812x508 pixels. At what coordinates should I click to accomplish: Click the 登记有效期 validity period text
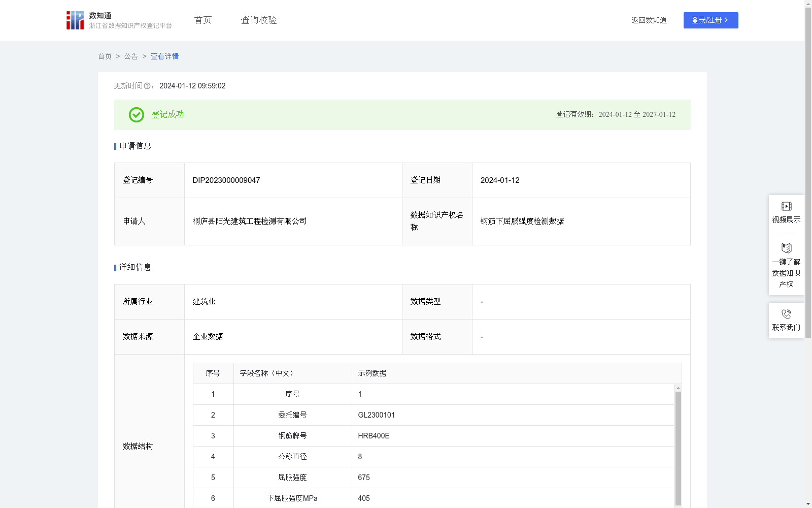coord(616,115)
